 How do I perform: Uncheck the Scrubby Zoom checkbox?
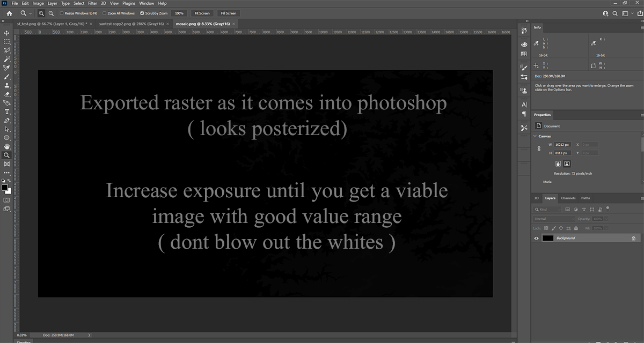click(x=142, y=13)
